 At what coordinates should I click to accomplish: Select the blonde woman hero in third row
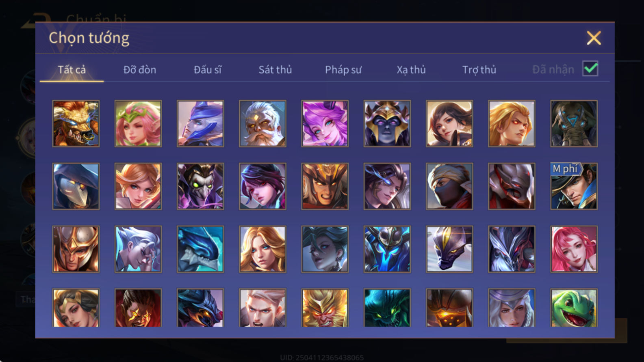click(262, 249)
